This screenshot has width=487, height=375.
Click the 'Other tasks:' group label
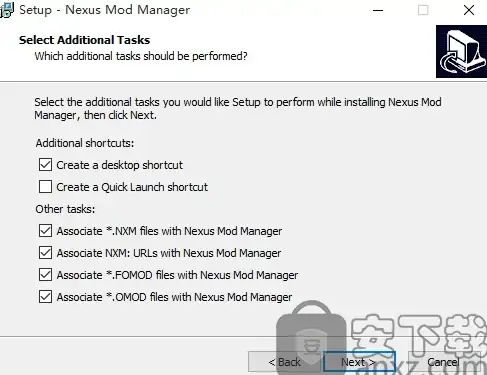(65, 209)
